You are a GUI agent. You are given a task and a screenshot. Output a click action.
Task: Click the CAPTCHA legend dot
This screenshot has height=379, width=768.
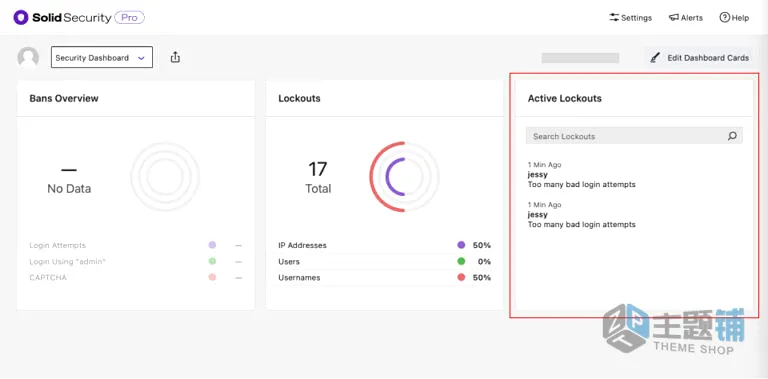click(212, 278)
